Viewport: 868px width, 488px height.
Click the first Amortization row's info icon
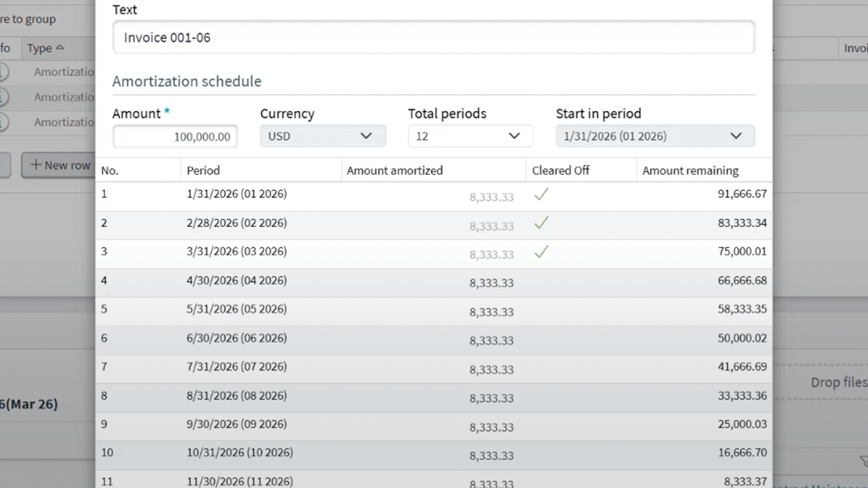tap(3, 72)
